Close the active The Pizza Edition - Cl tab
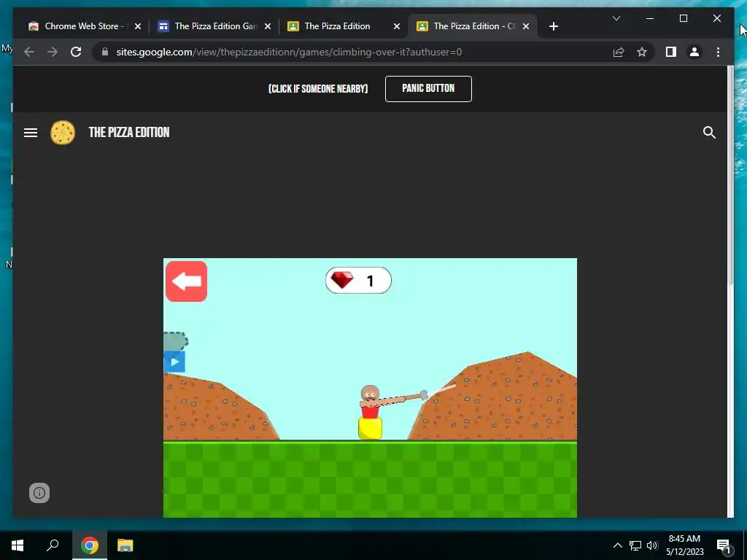This screenshot has width=747, height=560. click(526, 26)
